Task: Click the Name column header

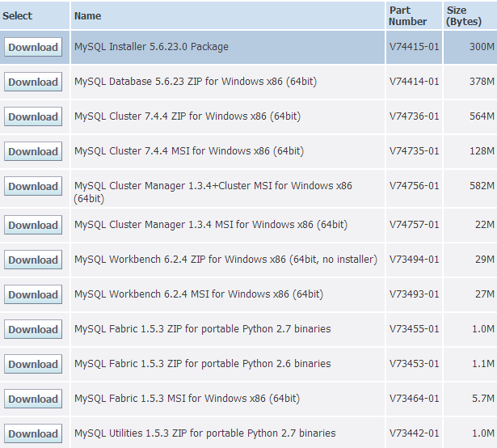Action: pos(87,16)
